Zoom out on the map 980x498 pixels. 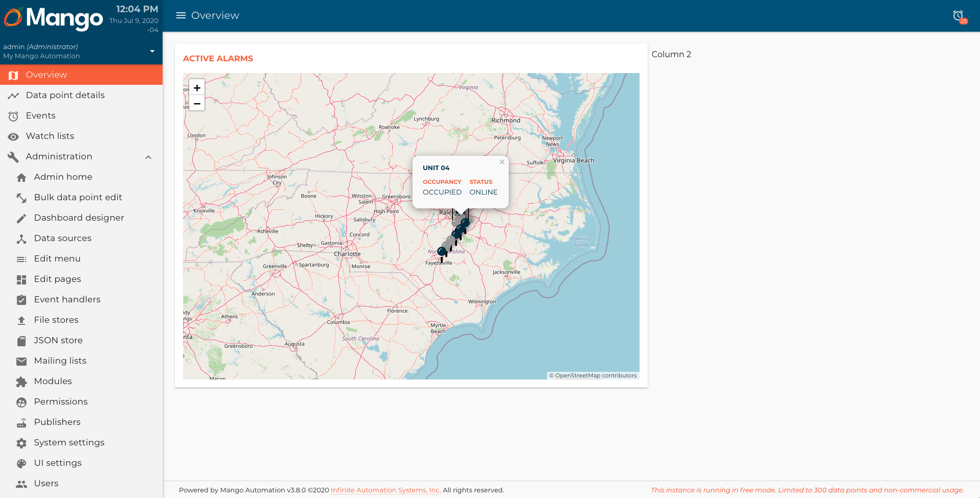[197, 103]
